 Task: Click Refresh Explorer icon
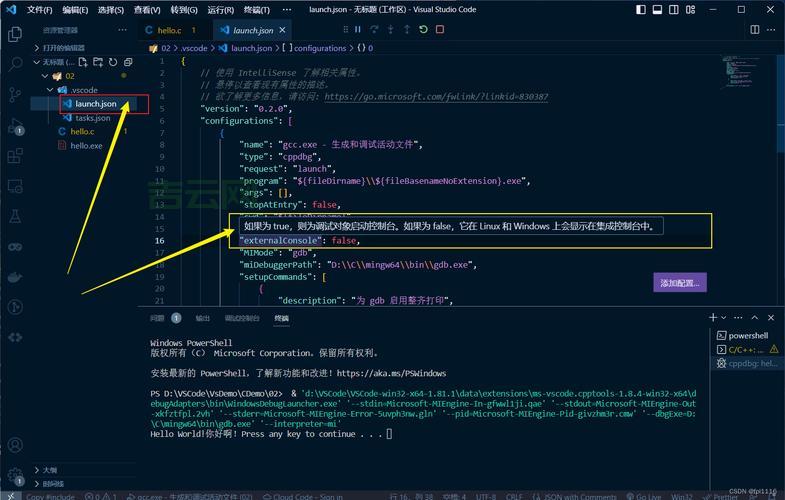(113, 62)
